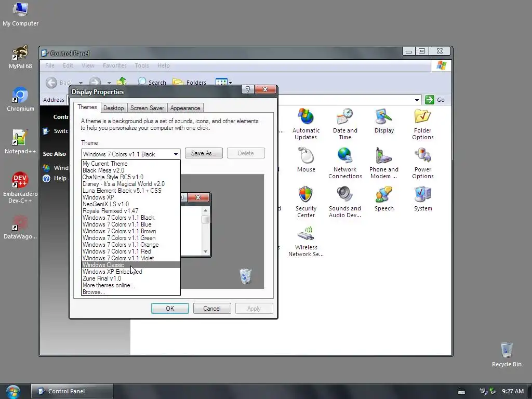Open the File menu
The image size is (532, 399).
click(x=50, y=65)
